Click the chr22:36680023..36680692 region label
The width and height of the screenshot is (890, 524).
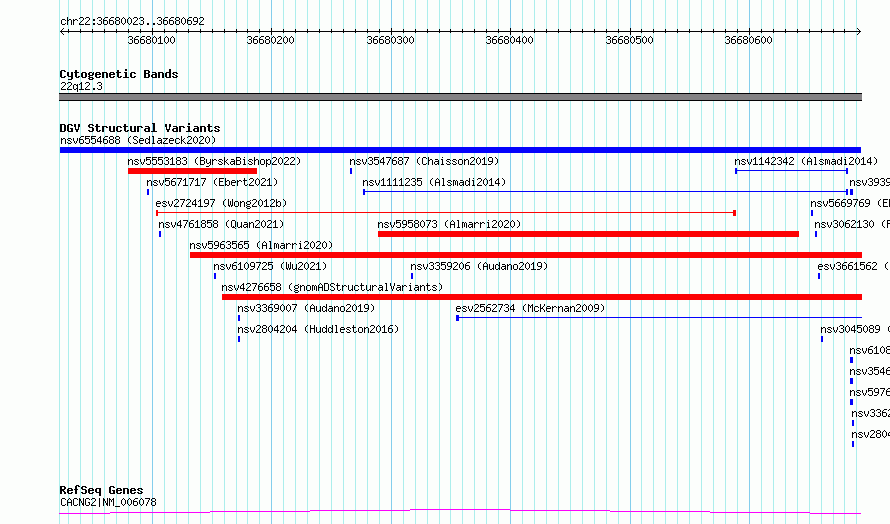coord(132,21)
